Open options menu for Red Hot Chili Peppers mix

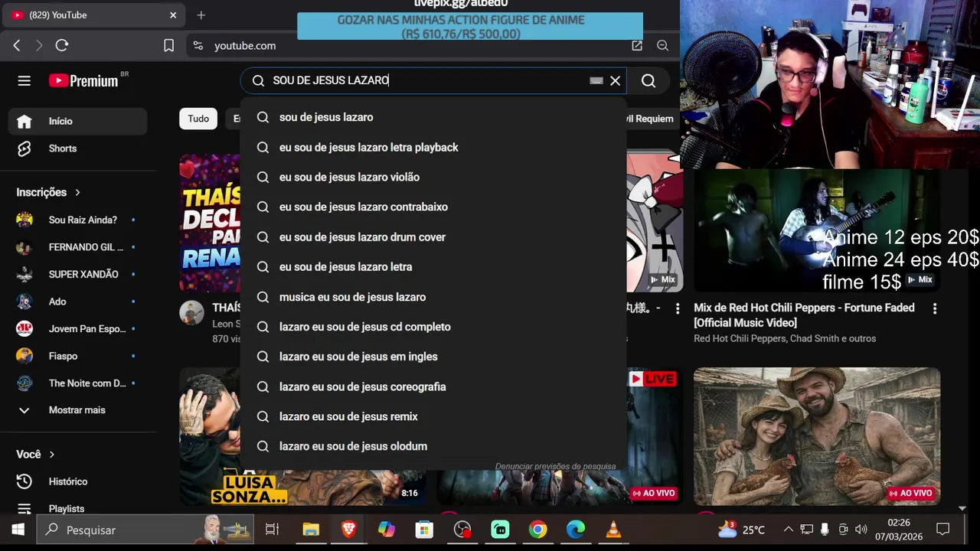click(934, 308)
